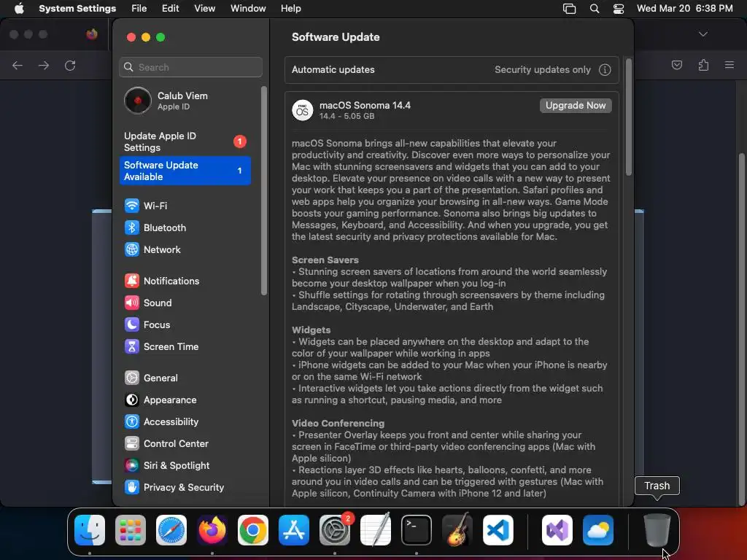747x560 pixels.
Task: Open the Edit menu
Action: point(170,9)
